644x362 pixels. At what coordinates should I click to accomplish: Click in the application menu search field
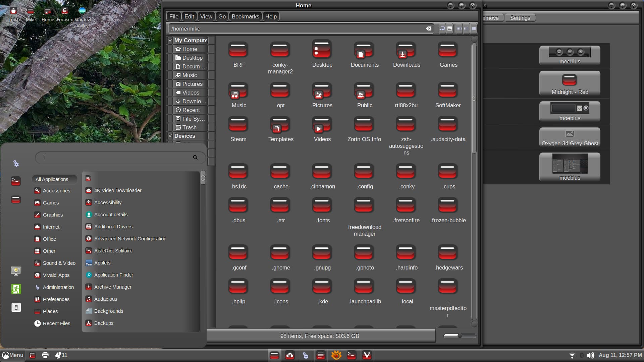[120, 157]
